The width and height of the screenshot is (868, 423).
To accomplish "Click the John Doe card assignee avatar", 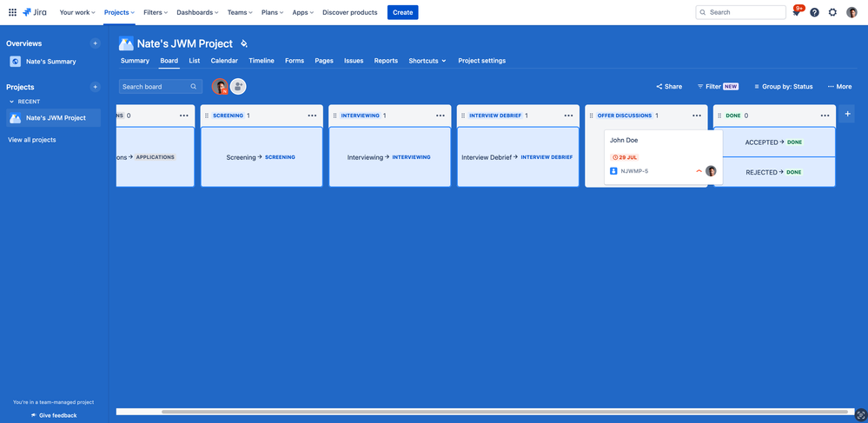I will (711, 171).
